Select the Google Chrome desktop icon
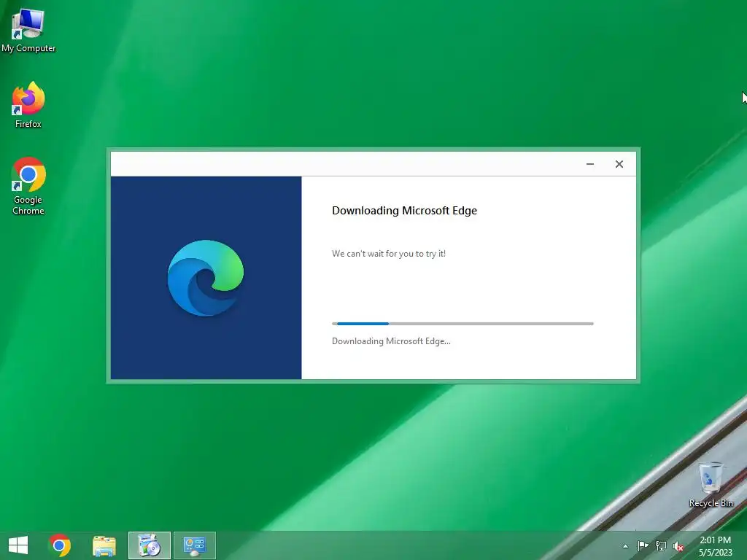Viewport: 747px width, 560px height. [x=28, y=186]
